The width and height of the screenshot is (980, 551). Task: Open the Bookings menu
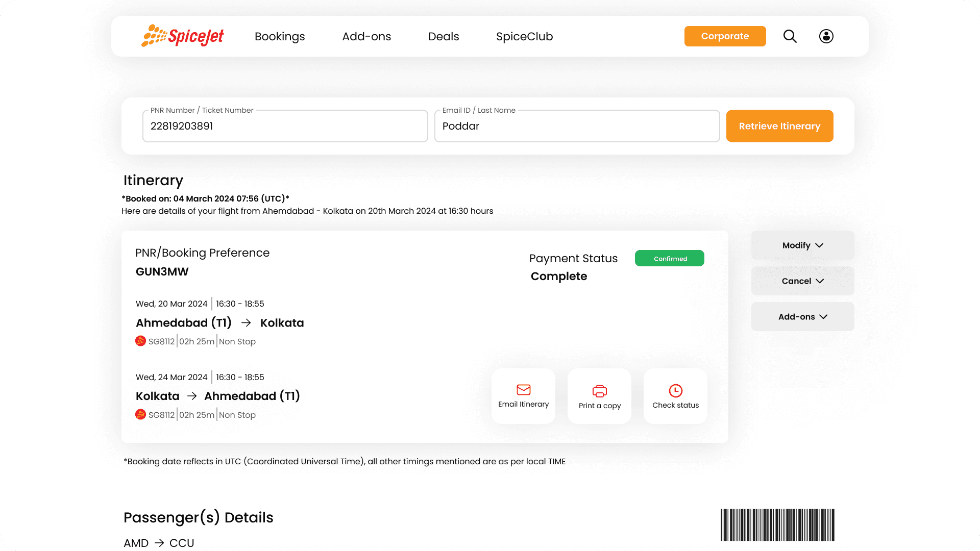280,37
